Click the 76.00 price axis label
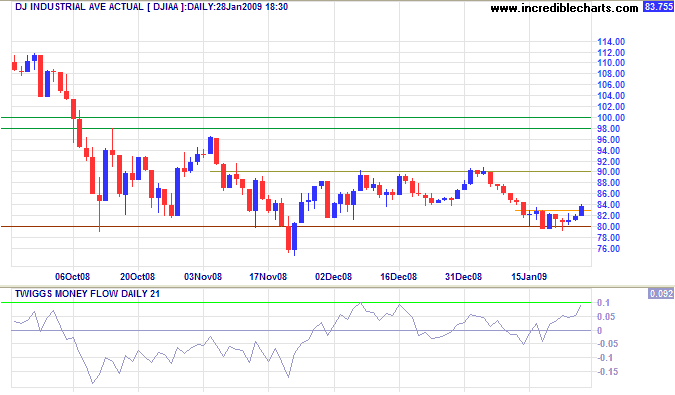 [x=609, y=249]
